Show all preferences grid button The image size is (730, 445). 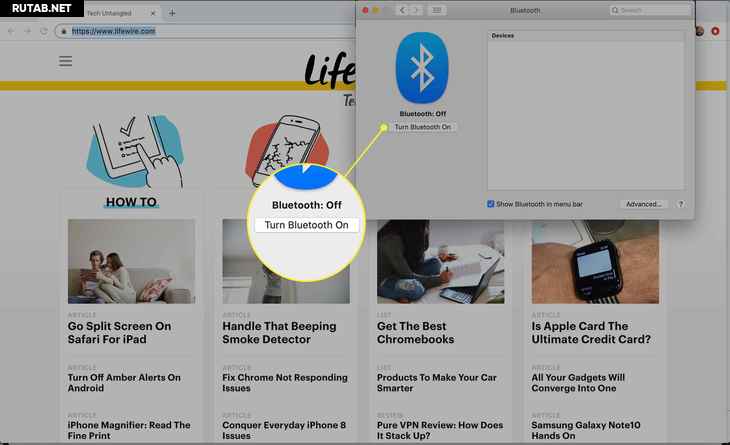pyautogui.click(x=437, y=10)
